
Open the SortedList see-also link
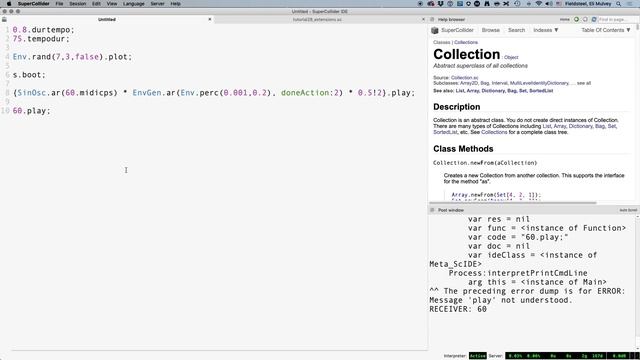(541, 91)
